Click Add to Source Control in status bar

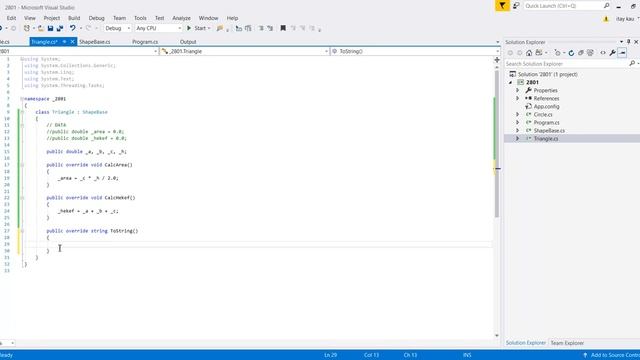[612, 355]
